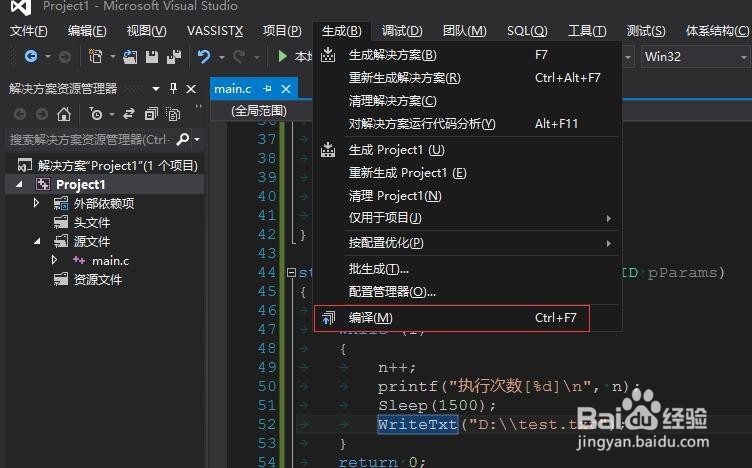This screenshot has height=468, width=752.
Task: Expand the 外部依赖项 node
Action: tap(36, 203)
